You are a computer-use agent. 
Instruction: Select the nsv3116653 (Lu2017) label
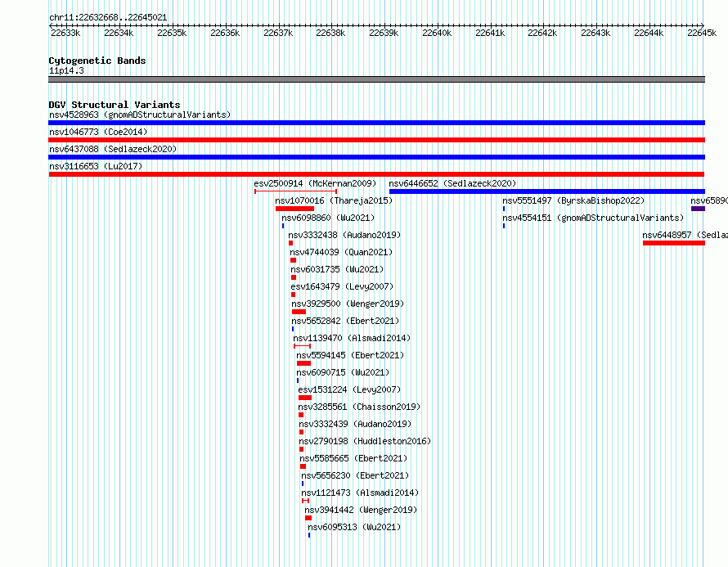[96, 166]
